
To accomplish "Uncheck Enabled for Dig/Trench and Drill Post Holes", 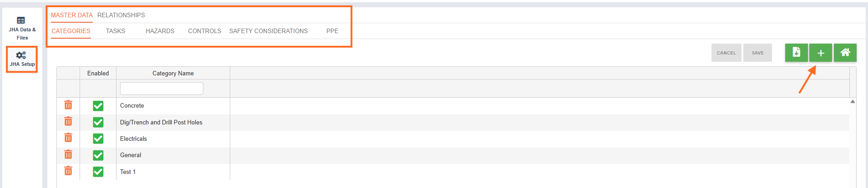I will (x=98, y=122).
